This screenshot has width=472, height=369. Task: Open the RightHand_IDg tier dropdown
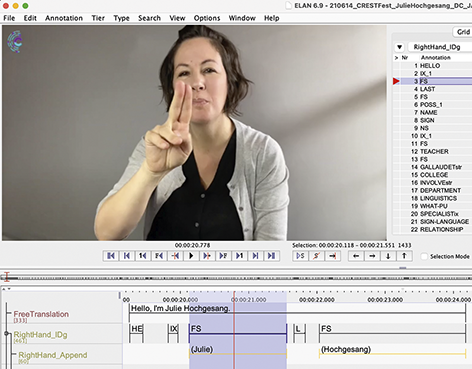coord(399,47)
